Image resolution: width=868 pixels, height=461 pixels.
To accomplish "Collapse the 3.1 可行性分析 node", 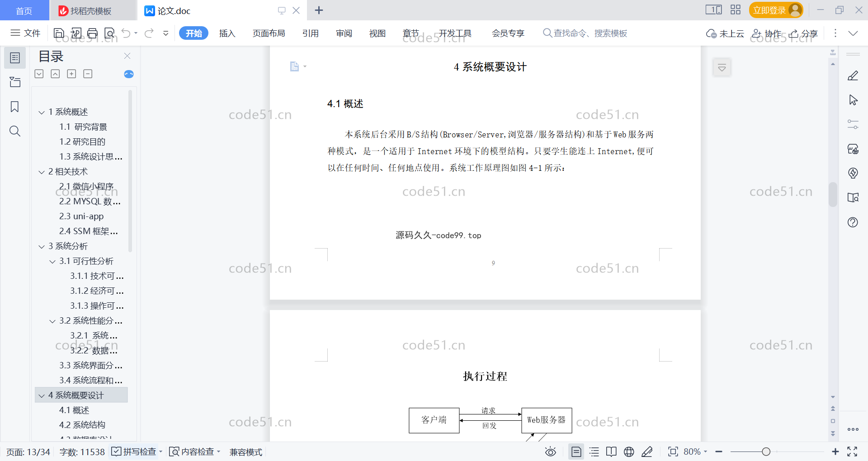I will pos(52,261).
